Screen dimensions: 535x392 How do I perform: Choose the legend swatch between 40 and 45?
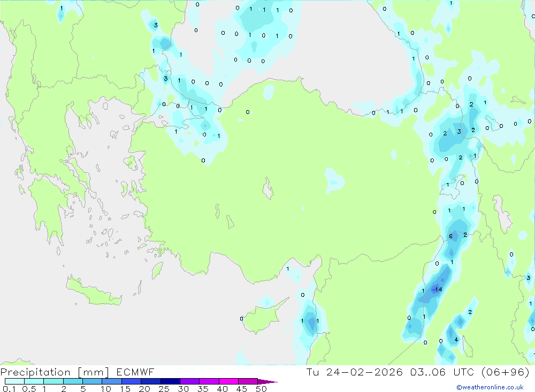[x=228, y=381]
